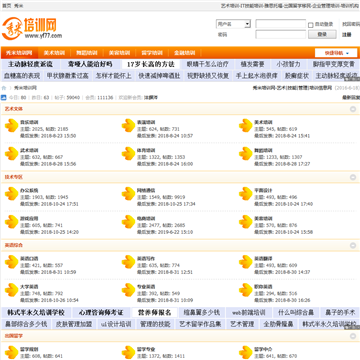Open the 留学培训 nav tab

tap(152, 53)
